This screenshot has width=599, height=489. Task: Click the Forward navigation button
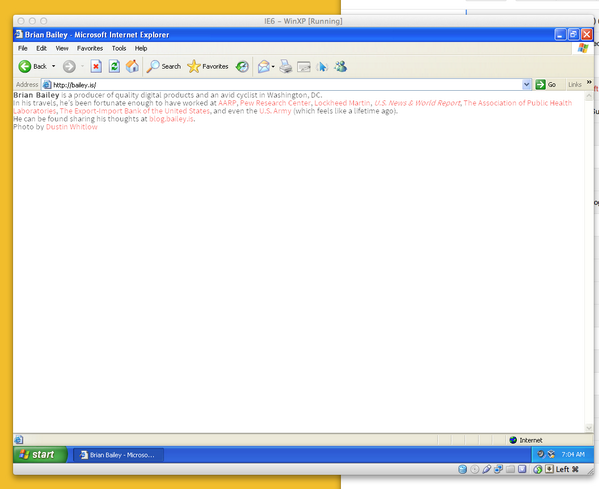(69, 66)
